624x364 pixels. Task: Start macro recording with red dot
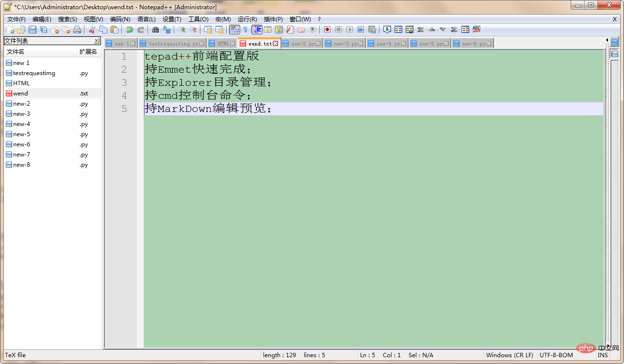[x=327, y=30]
